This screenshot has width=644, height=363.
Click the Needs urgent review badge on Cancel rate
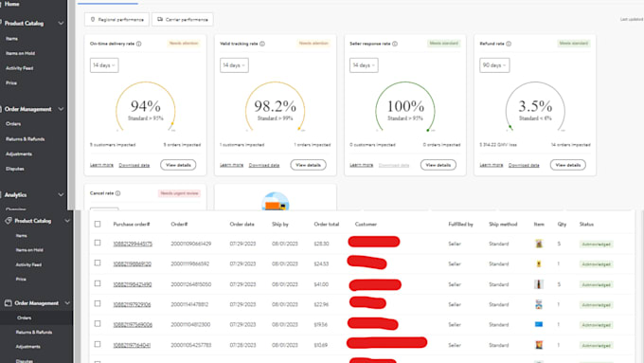pyautogui.click(x=180, y=193)
